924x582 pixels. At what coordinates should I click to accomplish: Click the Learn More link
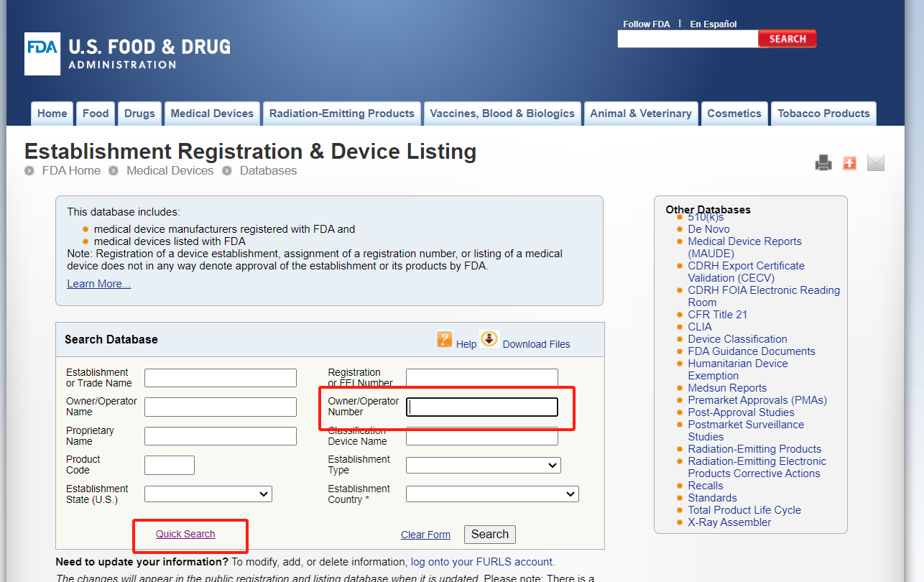click(x=99, y=284)
